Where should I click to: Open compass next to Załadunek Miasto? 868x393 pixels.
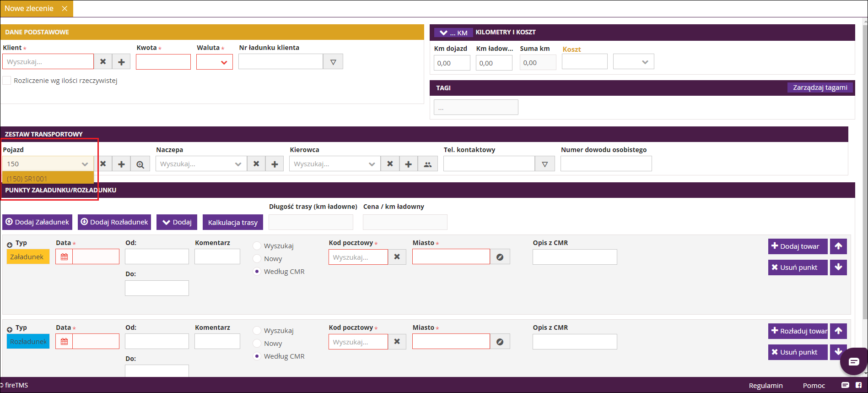pos(500,257)
